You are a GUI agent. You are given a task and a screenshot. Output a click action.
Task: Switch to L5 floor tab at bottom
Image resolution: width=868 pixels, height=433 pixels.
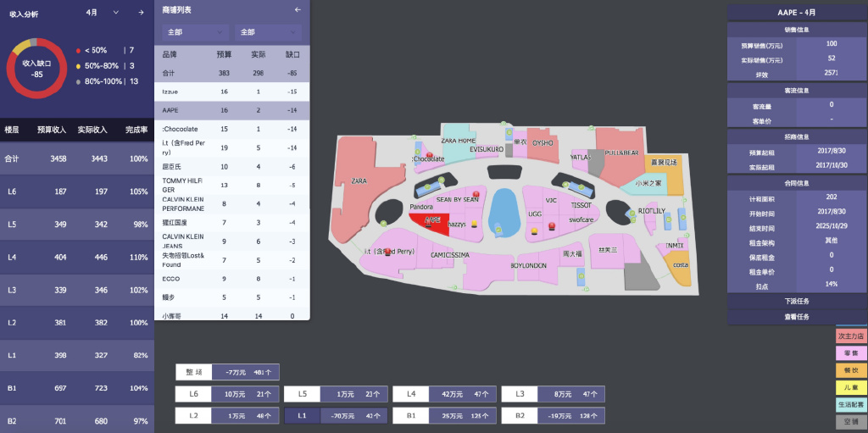[336, 394]
